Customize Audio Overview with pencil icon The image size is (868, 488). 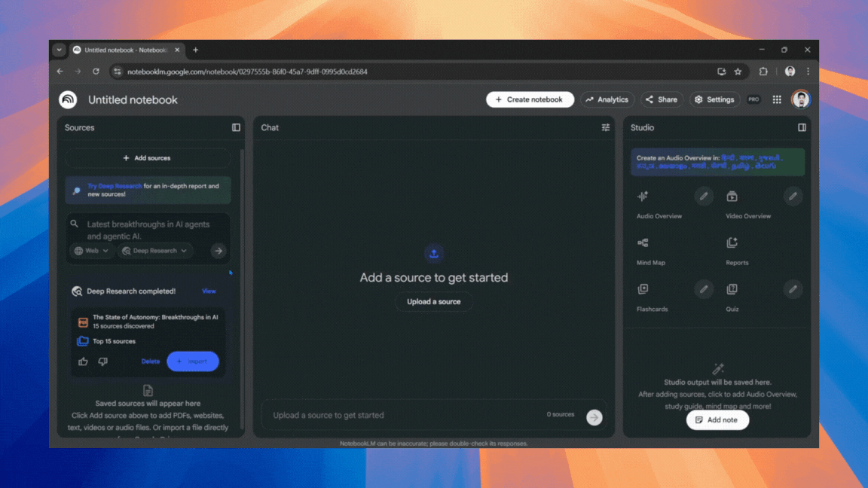tap(704, 196)
